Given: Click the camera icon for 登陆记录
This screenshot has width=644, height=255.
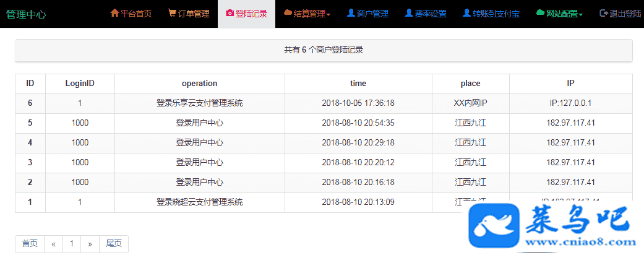Looking at the screenshot, I should [x=230, y=13].
